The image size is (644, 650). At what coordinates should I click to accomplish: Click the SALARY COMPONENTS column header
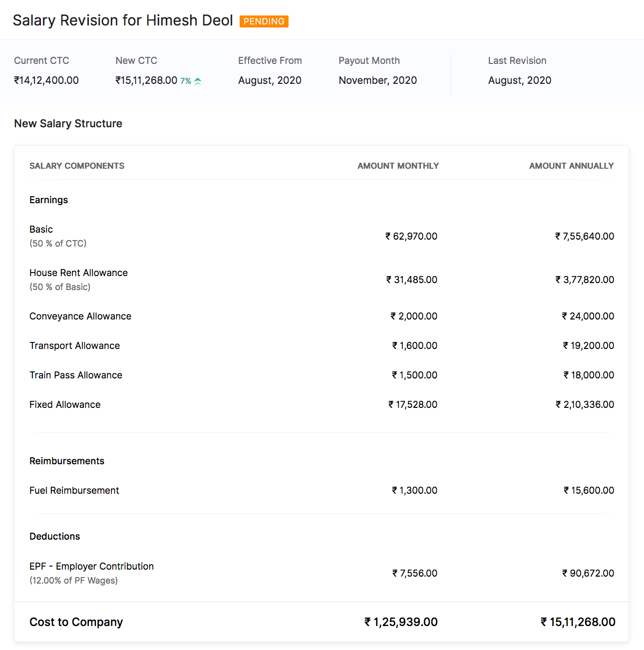[77, 166]
